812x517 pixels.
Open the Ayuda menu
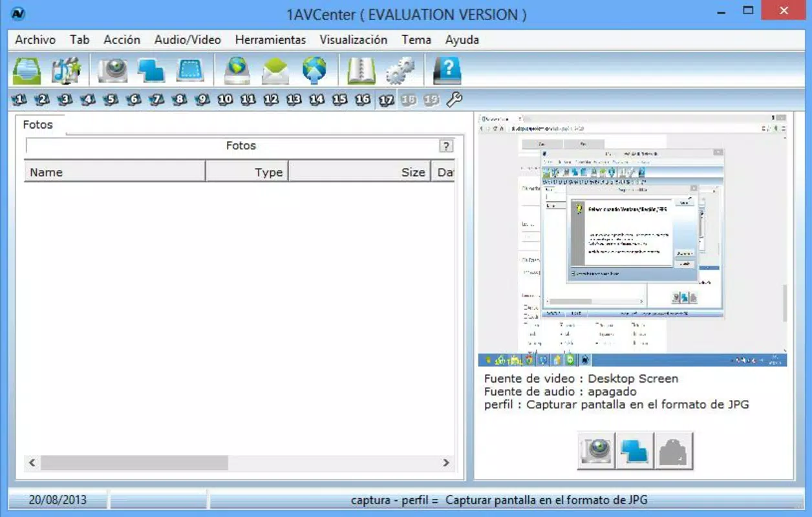click(x=462, y=39)
